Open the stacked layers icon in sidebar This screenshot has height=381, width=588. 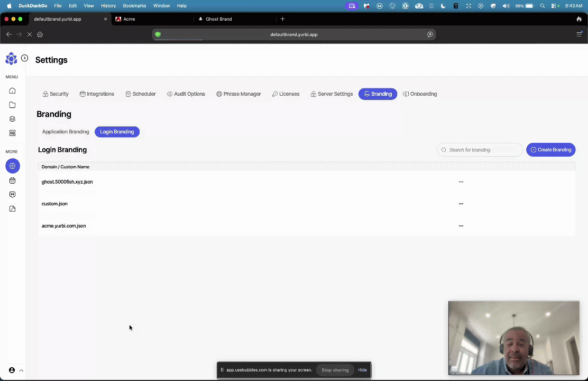[12, 119]
